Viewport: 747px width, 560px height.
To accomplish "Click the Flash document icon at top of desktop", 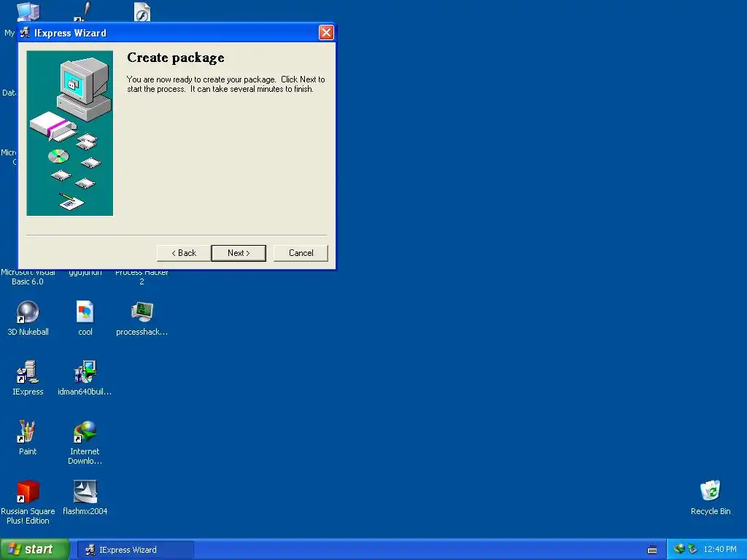I will tap(142, 12).
